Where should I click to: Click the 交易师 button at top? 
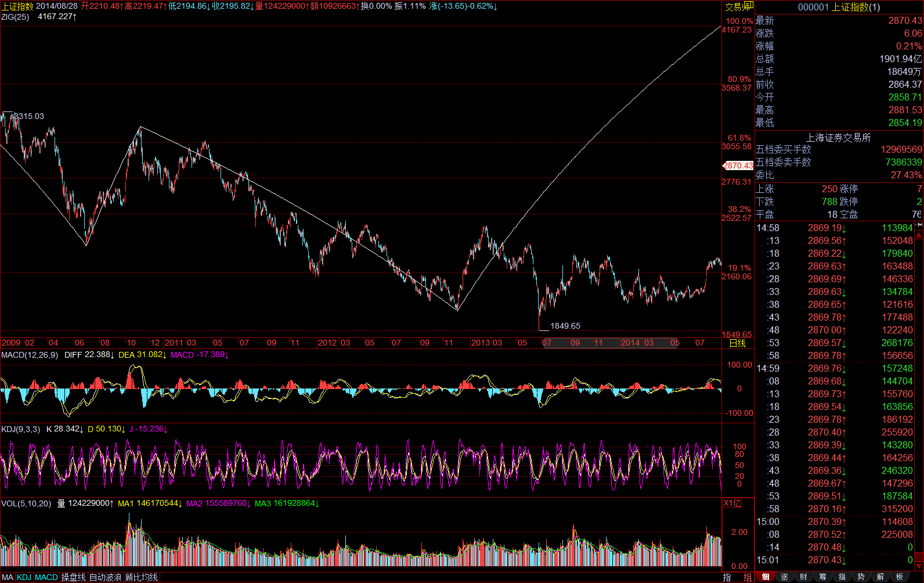(738, 7)
